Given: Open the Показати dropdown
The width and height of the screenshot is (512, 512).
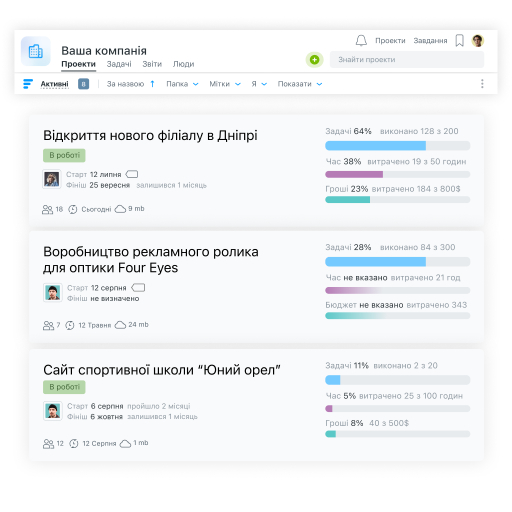Looking at the screenshot, I should click(x=300, y=84).
